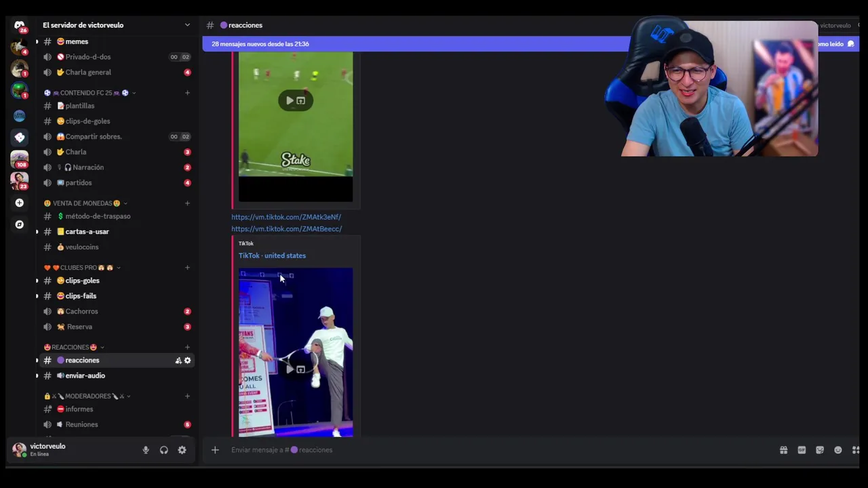Image resolution: width=868 pixels, height=488 pixels.
Task: Join the Charla general voice channel
Action: click(x=117, y=73)
